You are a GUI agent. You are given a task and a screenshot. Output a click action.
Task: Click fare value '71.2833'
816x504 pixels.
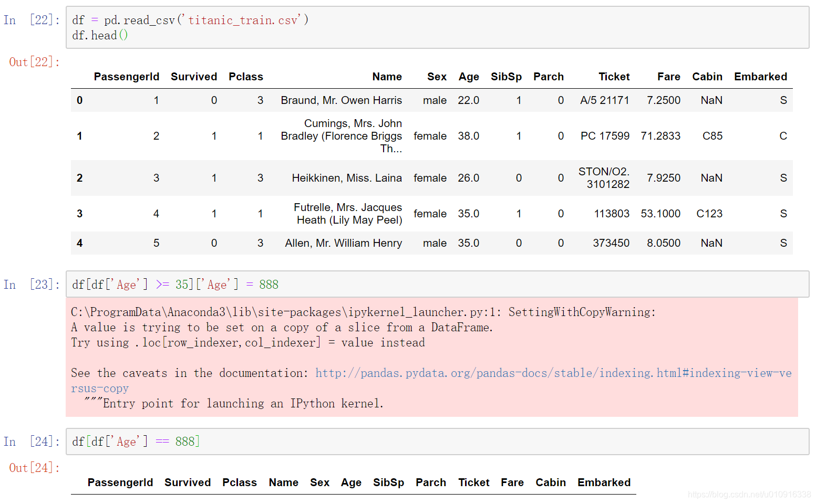(x=660, y=136)
